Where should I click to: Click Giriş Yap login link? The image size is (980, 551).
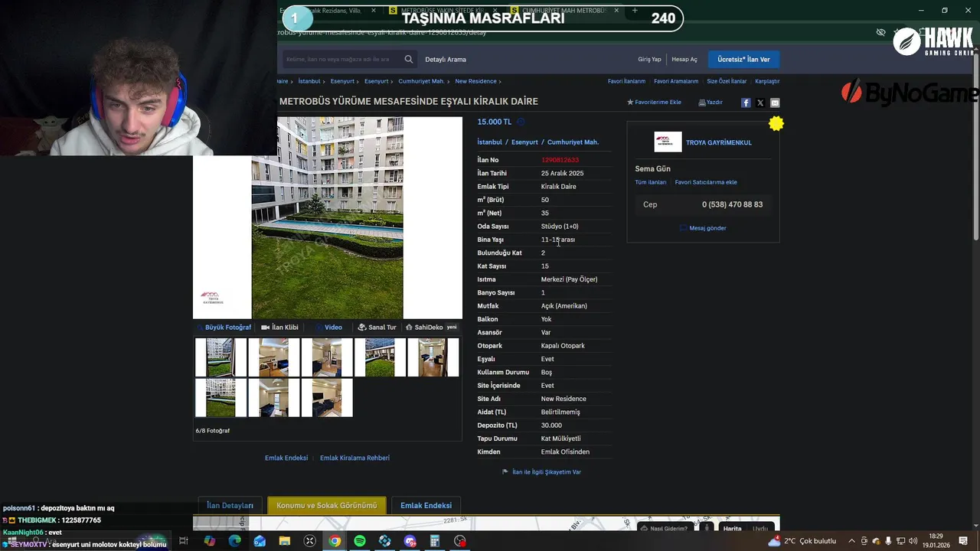[x=649, y=60]
